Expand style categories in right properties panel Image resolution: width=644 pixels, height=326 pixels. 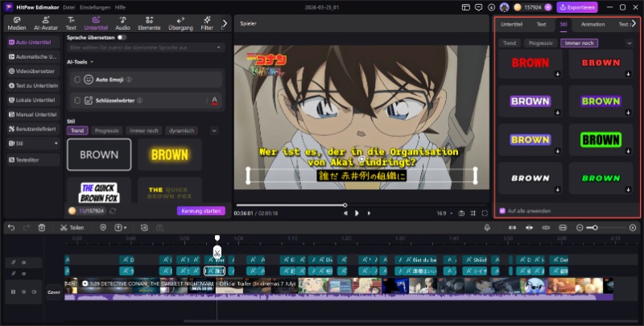(630, 43)
